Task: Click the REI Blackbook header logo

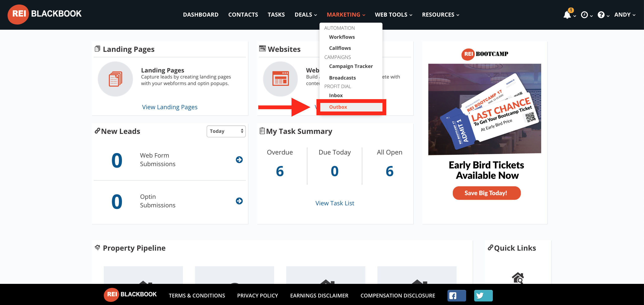Action: click(x=45, y=14)
